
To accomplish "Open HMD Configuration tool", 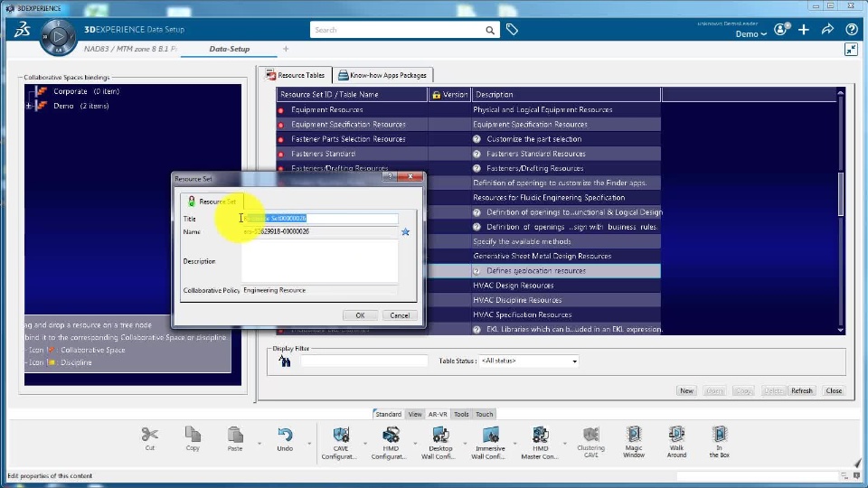I will point(391,435).
